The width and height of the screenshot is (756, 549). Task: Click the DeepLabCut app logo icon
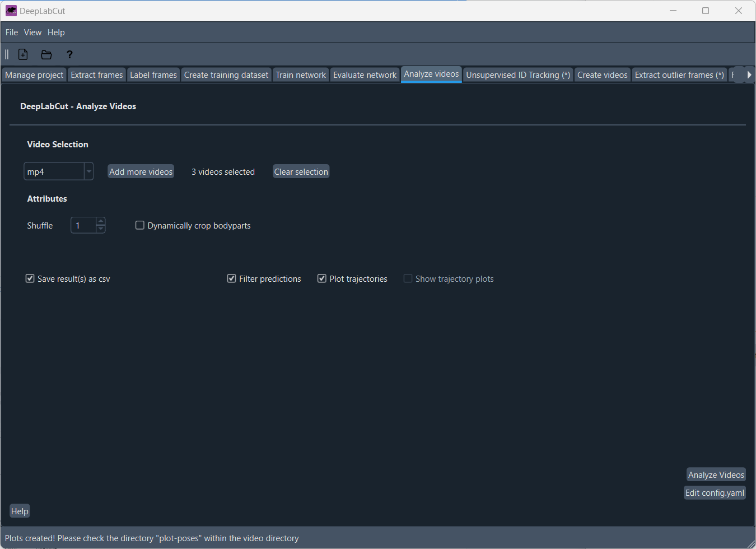[11, 11]
